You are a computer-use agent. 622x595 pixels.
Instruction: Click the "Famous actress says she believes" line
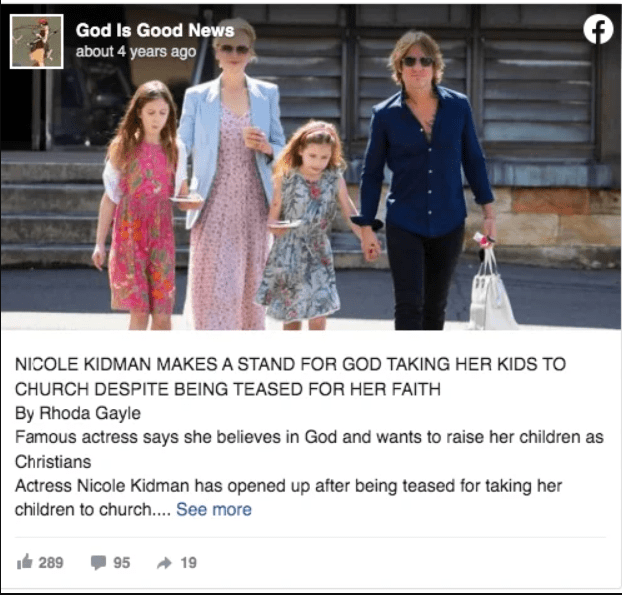[x=309, y=437]
